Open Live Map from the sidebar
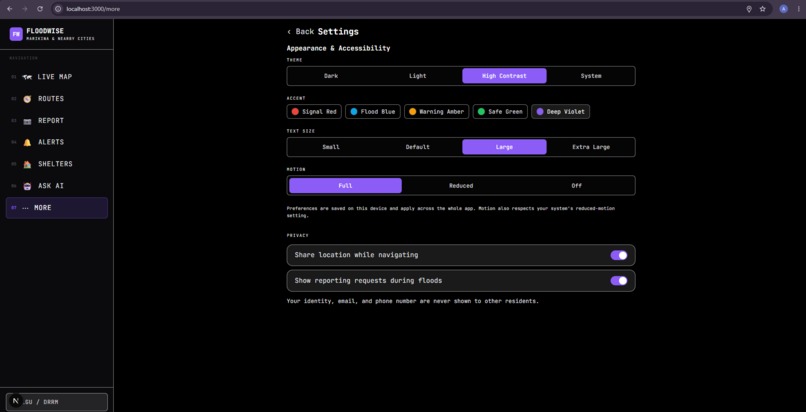This screenshot has width=806, height=412. click(57, 77)
